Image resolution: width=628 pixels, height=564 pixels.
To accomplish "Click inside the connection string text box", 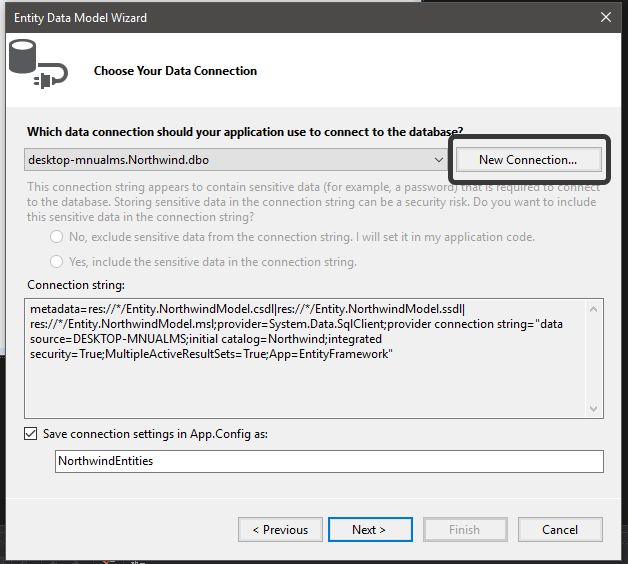I will point(306,359).
